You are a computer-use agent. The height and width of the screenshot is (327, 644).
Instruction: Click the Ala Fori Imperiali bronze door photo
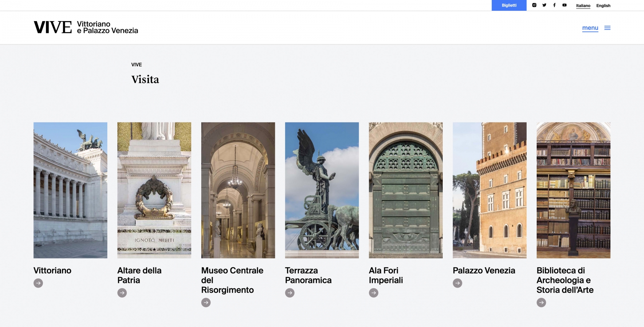pos(406,190)
